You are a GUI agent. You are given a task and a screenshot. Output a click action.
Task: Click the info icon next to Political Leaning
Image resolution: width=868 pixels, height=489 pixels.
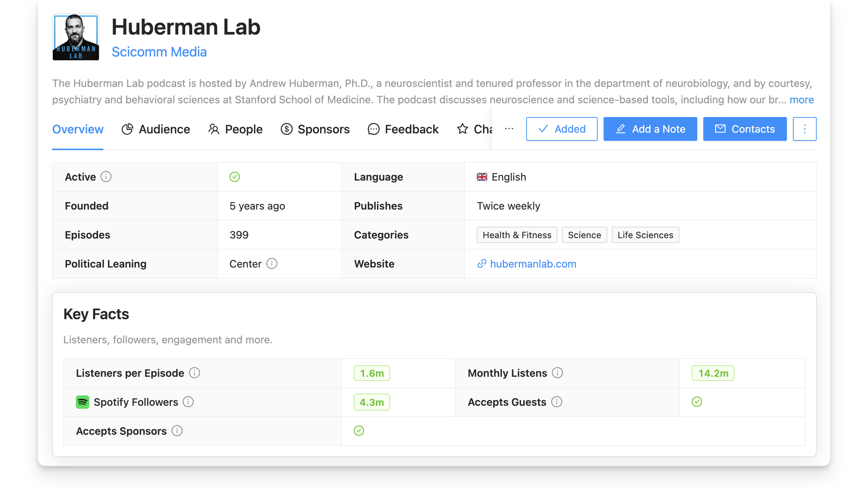coord(272,263)
